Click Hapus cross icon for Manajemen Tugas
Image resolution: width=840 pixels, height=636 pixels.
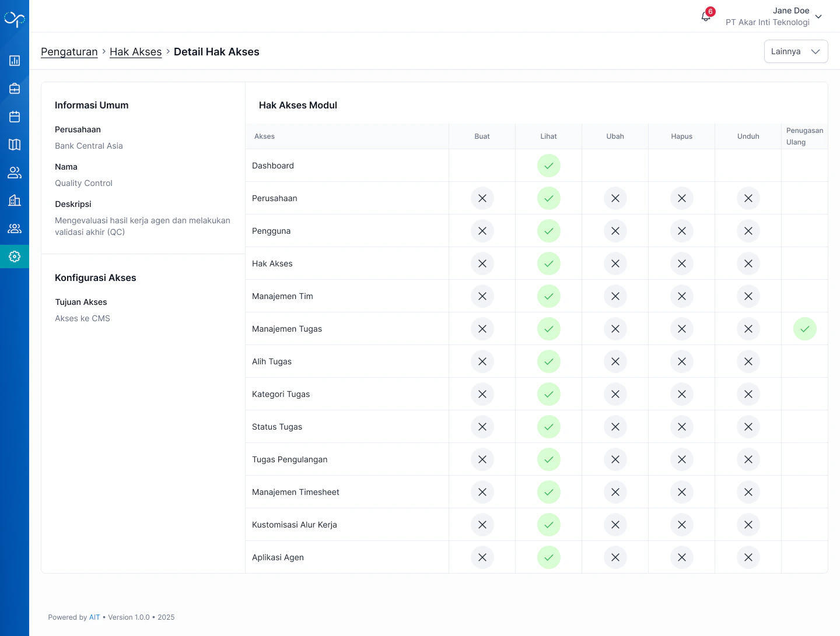point(682,329)
